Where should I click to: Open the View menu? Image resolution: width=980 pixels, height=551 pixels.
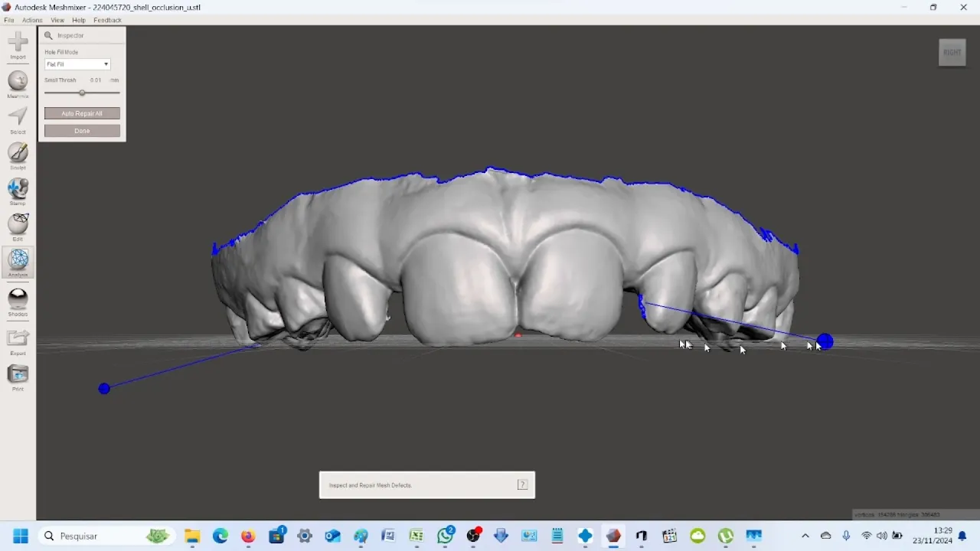[x=57, y=20]
